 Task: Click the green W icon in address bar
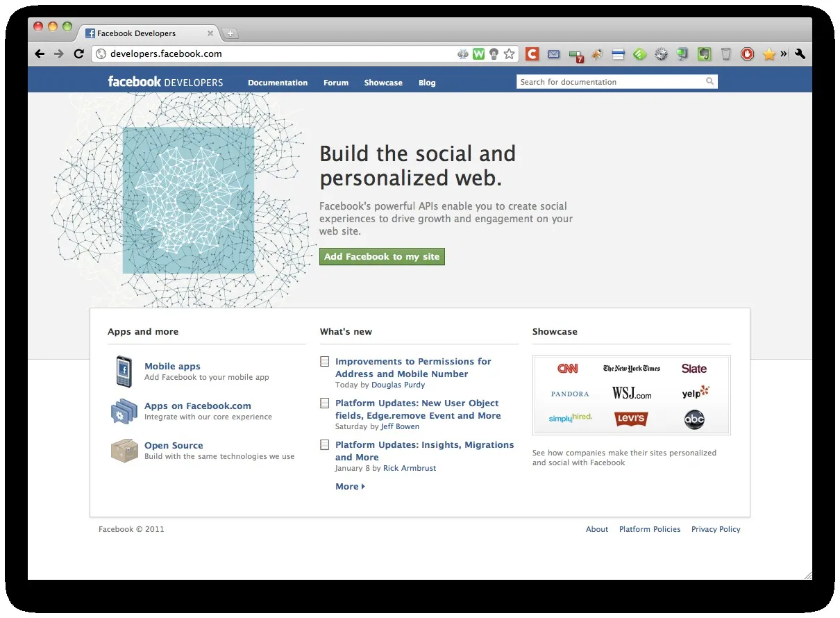click(x=478, y=54)
